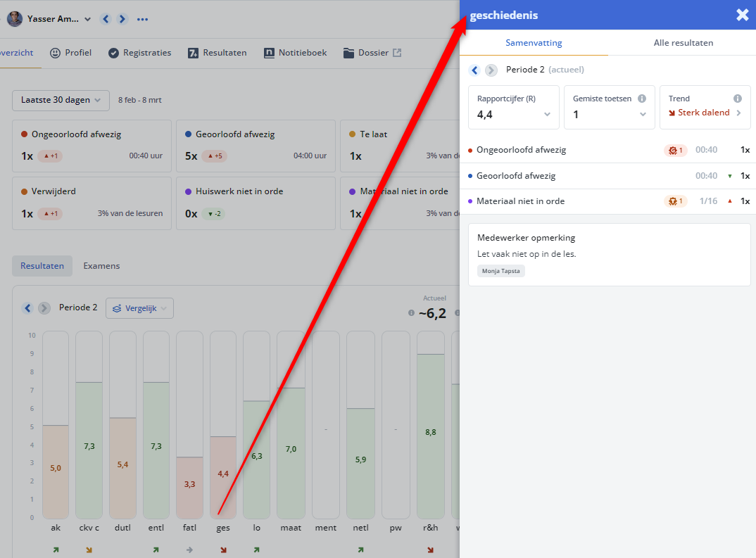Open the panel's Geoorloofd afwezig row

[608, 176]
